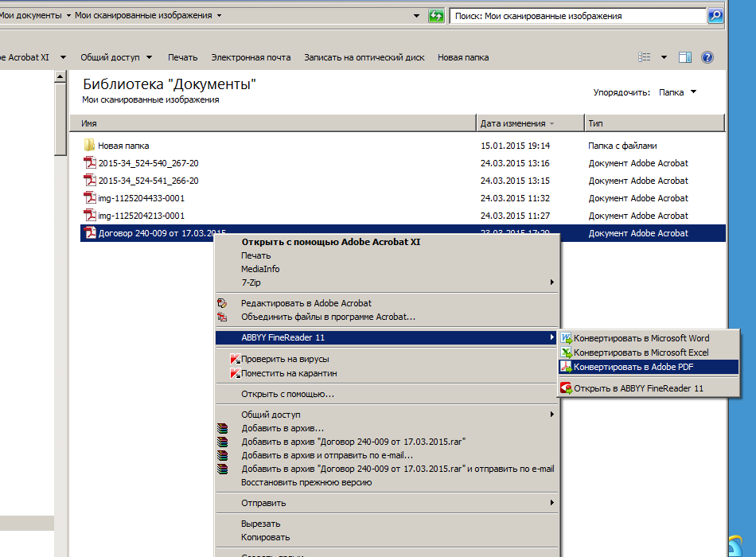
Task: Click PDF icon of img-1125204213-0001
Action: (90, 215)
